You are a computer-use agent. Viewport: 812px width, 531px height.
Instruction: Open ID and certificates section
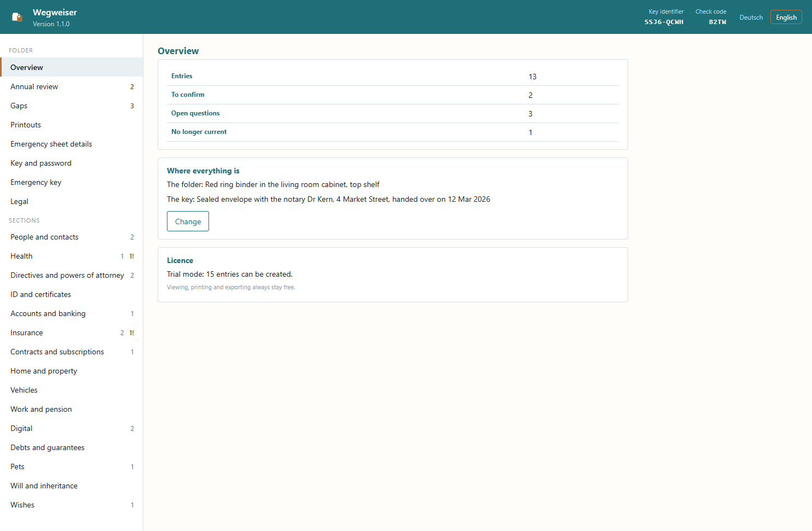coord(71,294)
